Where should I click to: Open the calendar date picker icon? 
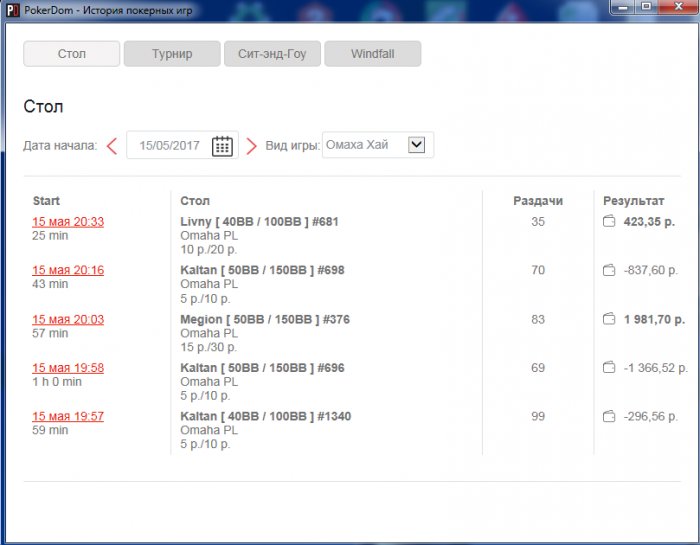[222, 146]
